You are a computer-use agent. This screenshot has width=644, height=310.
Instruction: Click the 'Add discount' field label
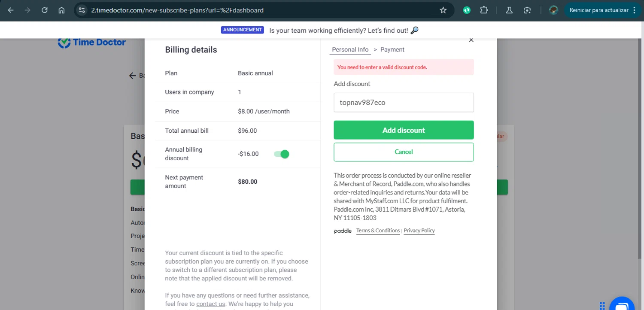[x=352, y=84]
